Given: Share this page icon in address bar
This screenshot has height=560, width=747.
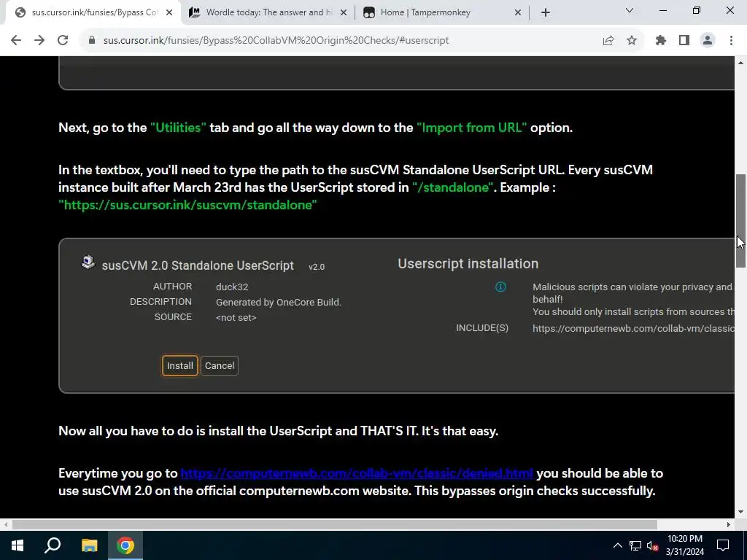Looking at the screenshot, I should click(608, 41).
